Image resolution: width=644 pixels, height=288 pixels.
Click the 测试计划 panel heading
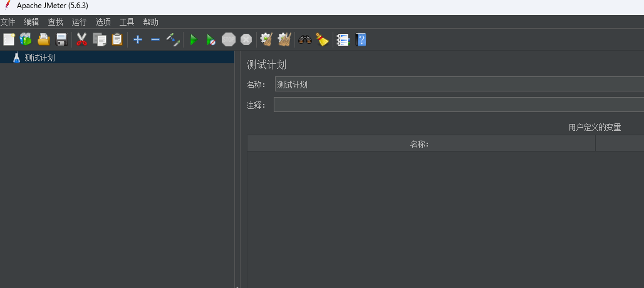266,65
